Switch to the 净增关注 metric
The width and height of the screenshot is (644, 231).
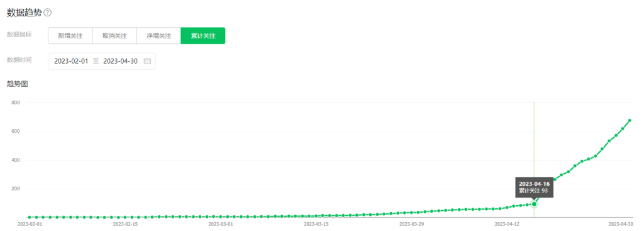click(159, 36)
